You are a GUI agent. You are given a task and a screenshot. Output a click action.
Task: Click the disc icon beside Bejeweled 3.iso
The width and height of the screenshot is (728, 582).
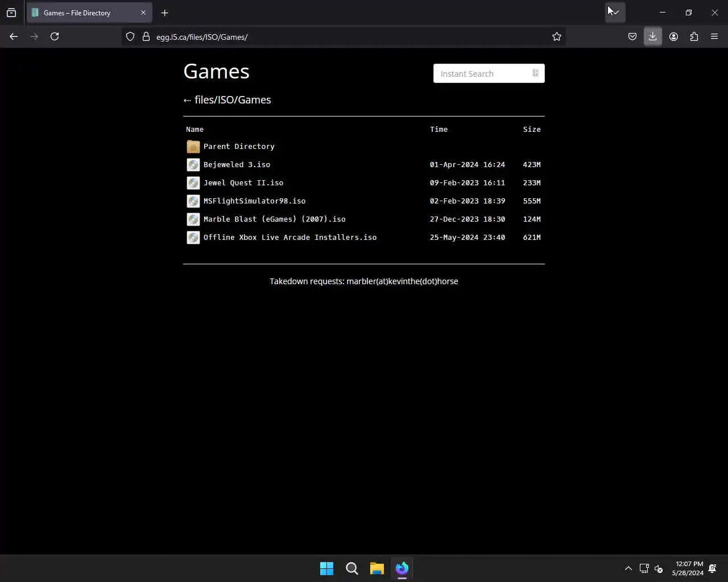pos(193,165)
